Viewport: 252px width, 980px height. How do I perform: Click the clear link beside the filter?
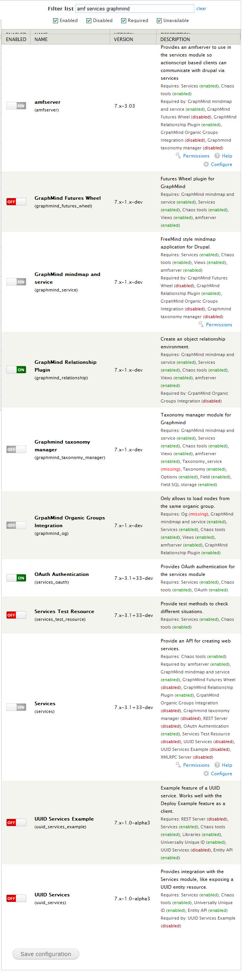201,9
